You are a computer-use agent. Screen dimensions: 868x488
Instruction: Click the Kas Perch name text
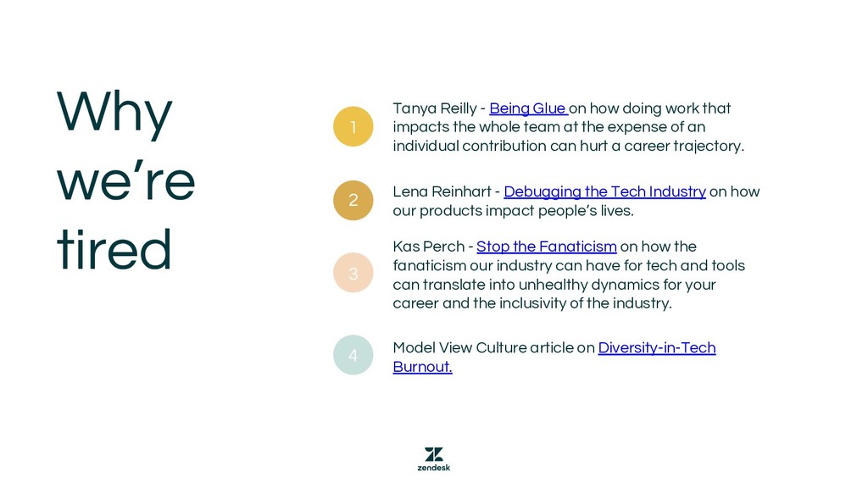(x=428, y=247)
